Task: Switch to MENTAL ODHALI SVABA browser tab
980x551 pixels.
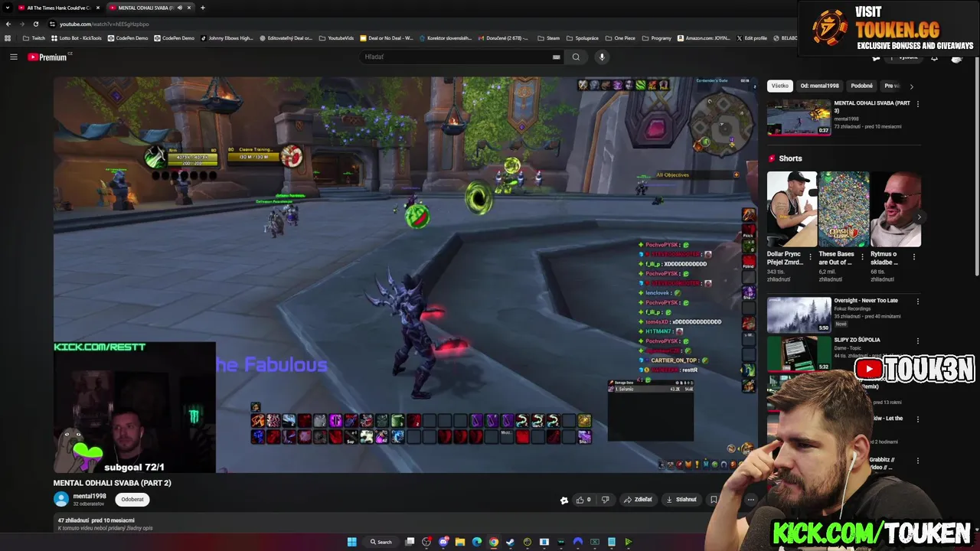Action: click(x=145, y=8)
